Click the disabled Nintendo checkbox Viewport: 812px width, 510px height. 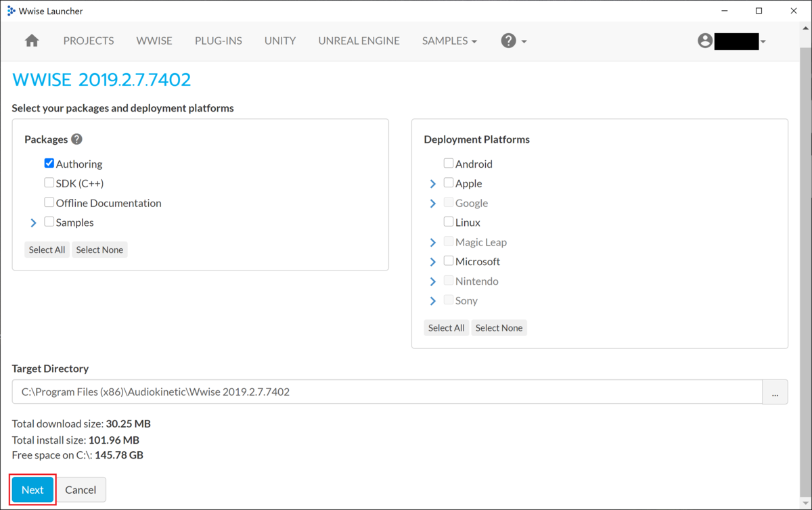[448, 280]
